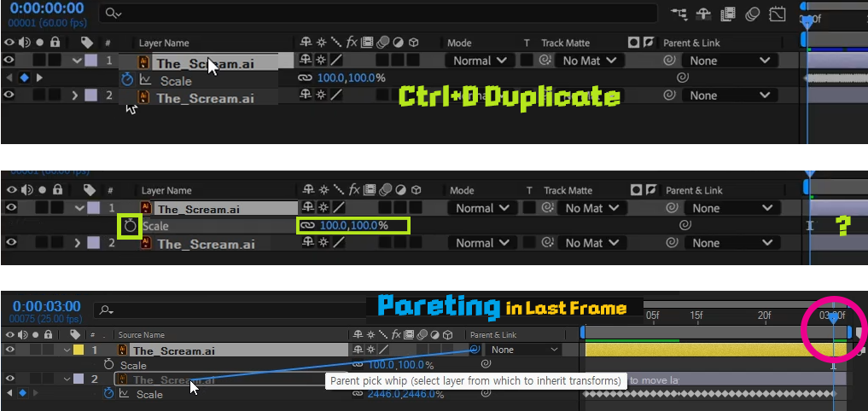Toggle layer 1 continuously rasterize switch, top timeline

point(321,61)
